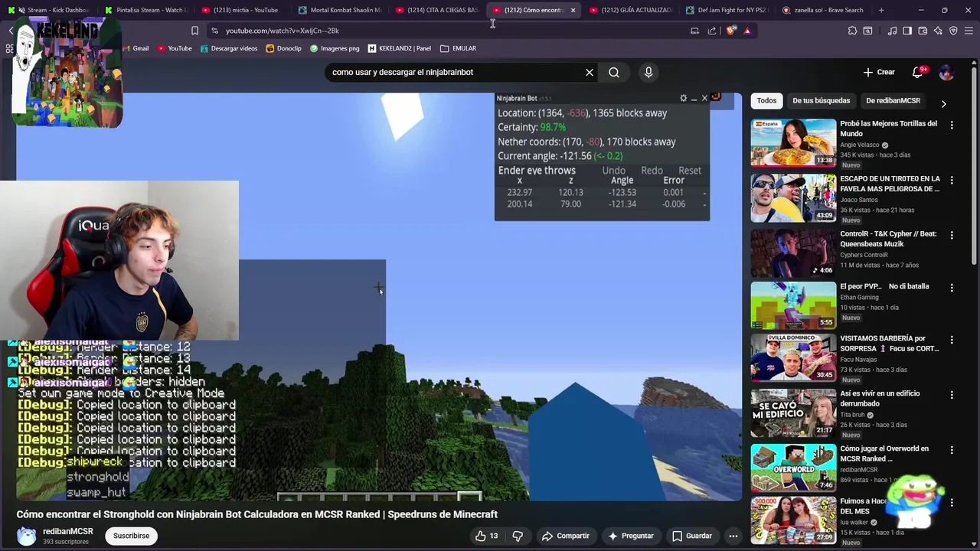Screen dimensions: 980x551
Task: Open options for ESCAPO DE UN TIROTEO video
Action: click(x=952, y=180)
